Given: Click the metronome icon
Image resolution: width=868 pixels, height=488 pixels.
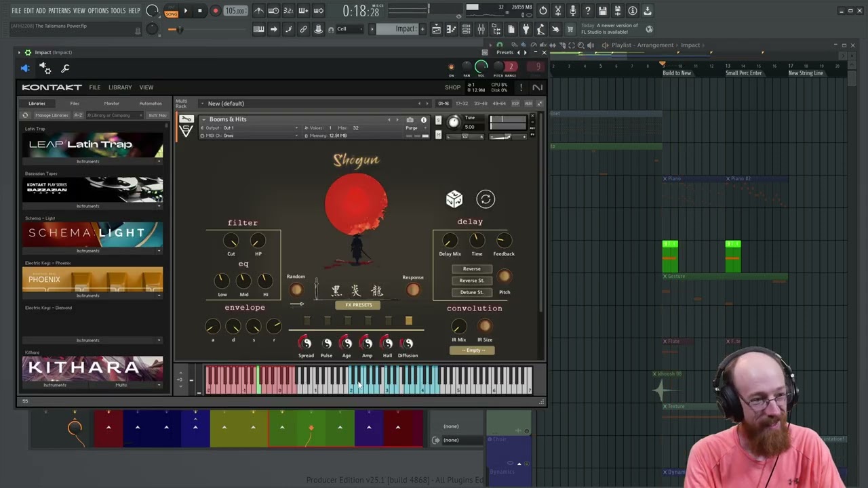Looking at the screenshot, I should [258, 11].
